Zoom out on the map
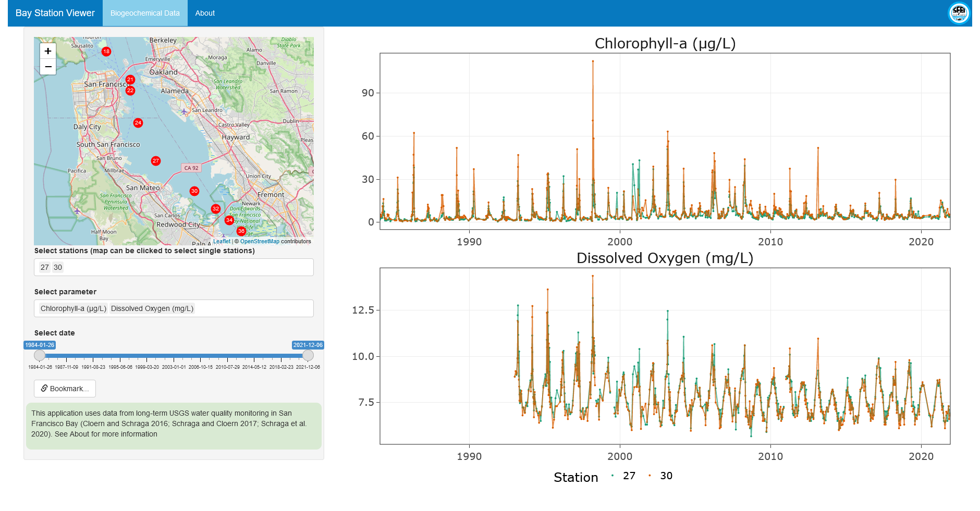Viewport: 980px width, 511px height. pyautogui.click(x=48, y=67)
